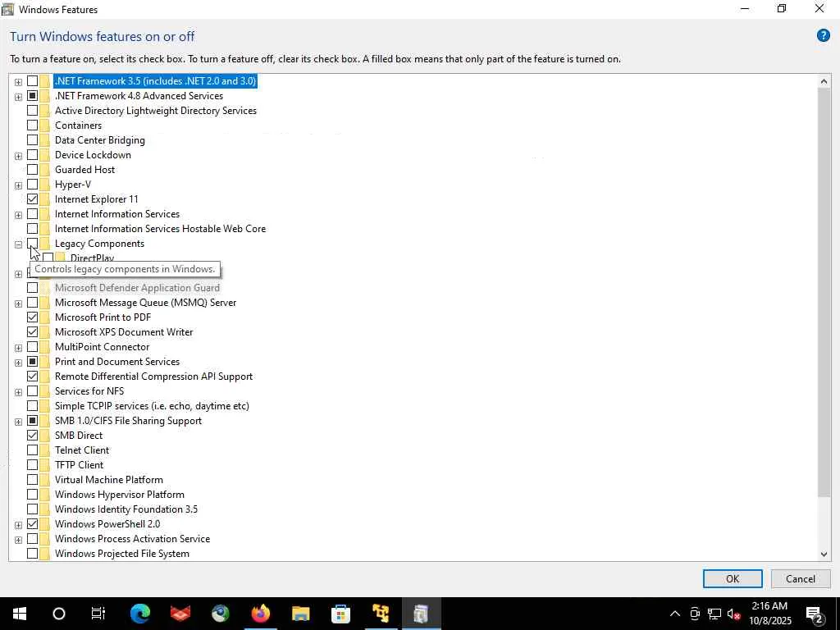The width and height of the screenshot is (840, 630).
Task: Open Task View on the taskbar
Action: [x=98, y=614]
